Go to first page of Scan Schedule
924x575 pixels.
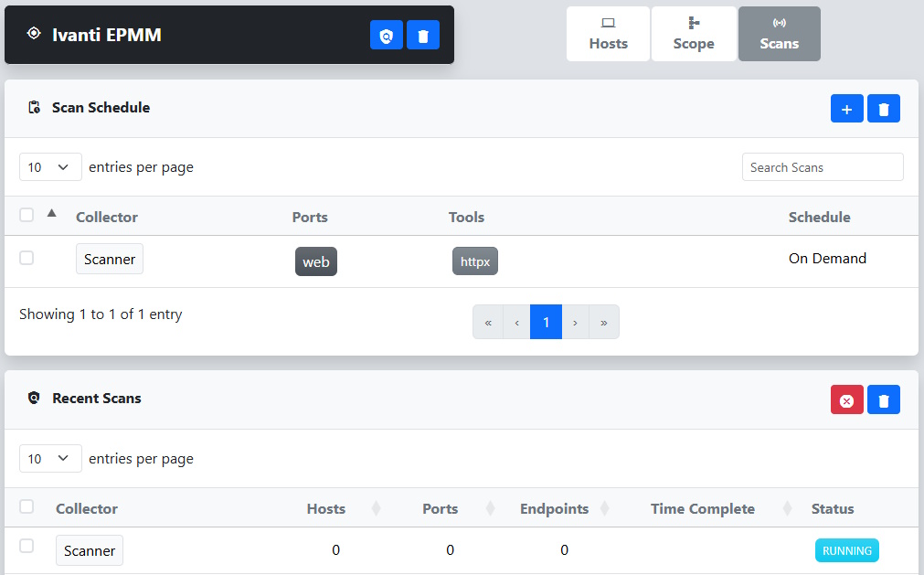488,323
